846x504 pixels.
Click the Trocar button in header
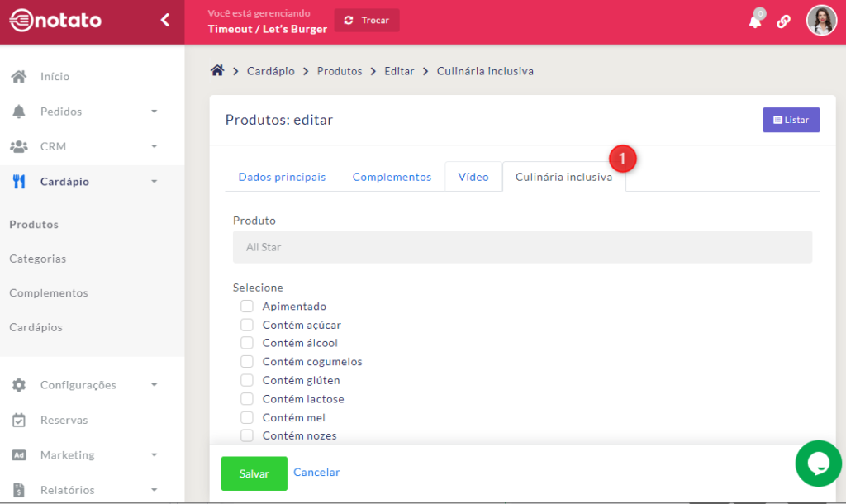tap(367, 21)
